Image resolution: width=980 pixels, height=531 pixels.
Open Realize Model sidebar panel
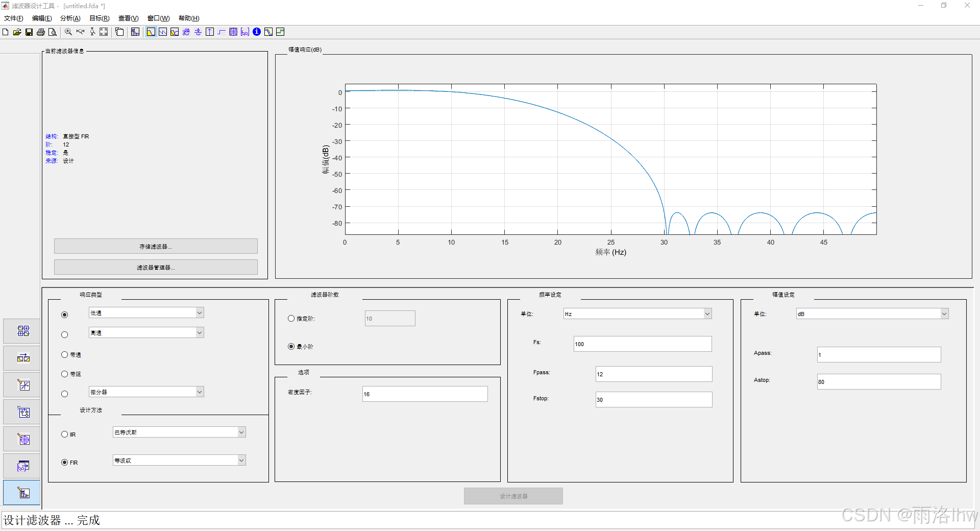[x=22, y=412]
